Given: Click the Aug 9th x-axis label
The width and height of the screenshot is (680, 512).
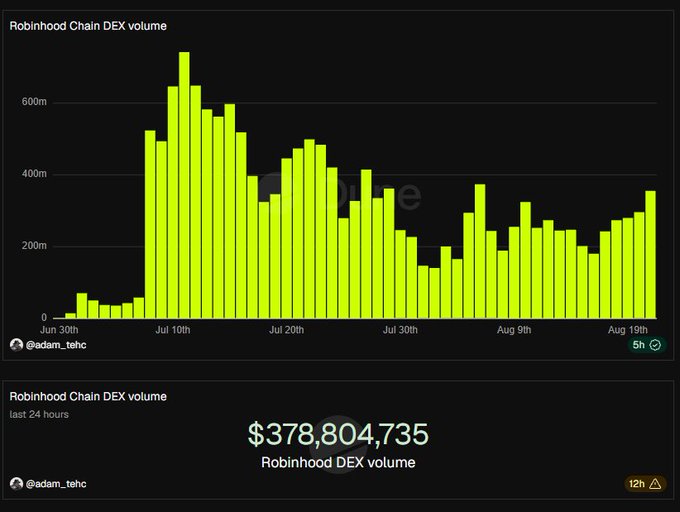Looking at the screenshot, I should pyautogui.click(x=514, y=330).
